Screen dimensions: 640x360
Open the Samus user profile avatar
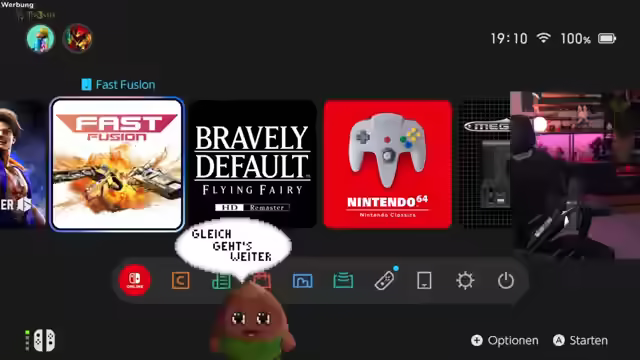tap(78, 38)
